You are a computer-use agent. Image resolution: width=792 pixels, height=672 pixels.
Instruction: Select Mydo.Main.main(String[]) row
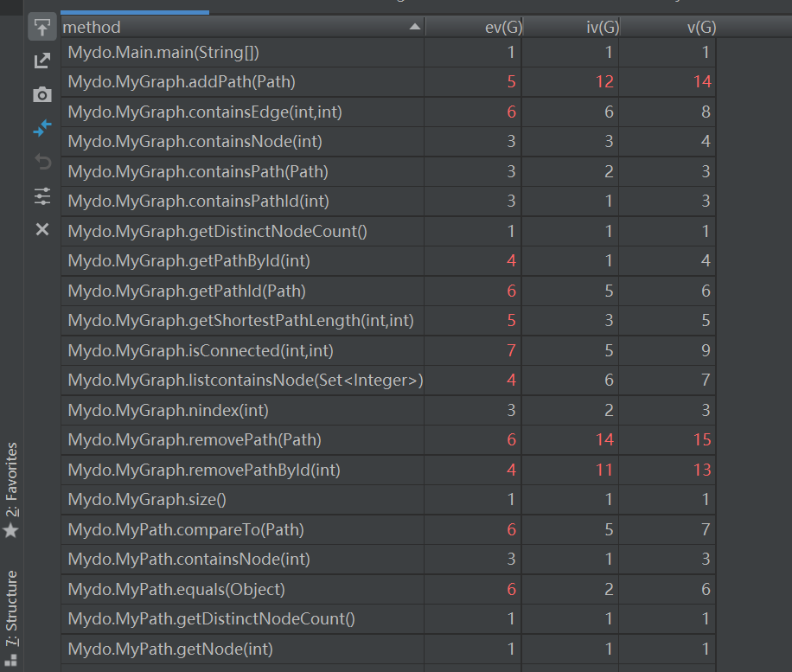[388, 52]
